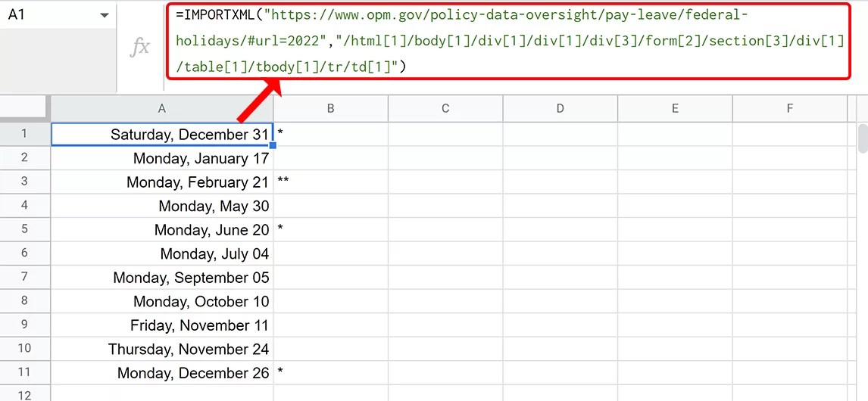
Task: Click cell with Monday, June 20
Action: pos(161,229)
